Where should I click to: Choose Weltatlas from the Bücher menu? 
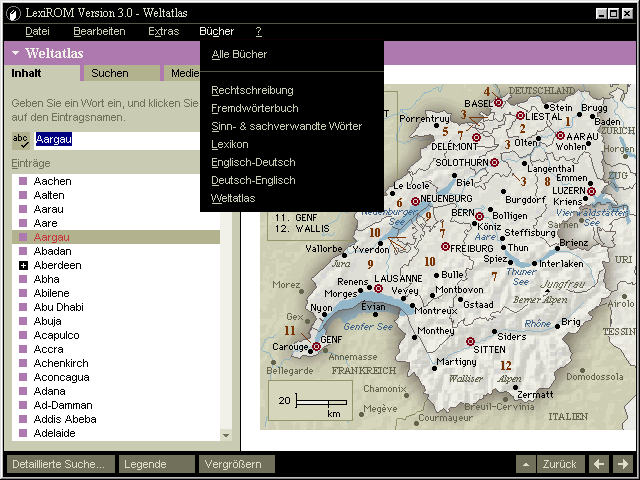point(233,198)
